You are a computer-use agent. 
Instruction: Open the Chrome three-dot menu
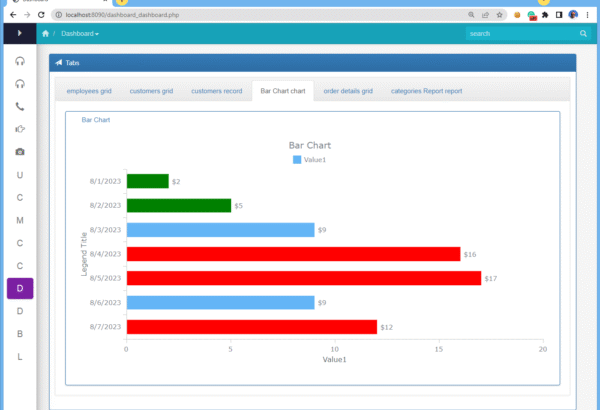coord(589,15)
